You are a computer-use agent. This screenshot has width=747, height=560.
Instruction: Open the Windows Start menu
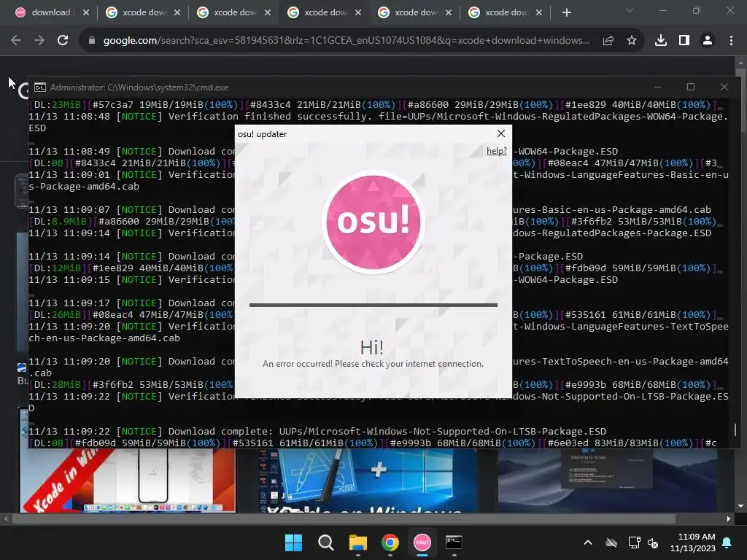293,542
